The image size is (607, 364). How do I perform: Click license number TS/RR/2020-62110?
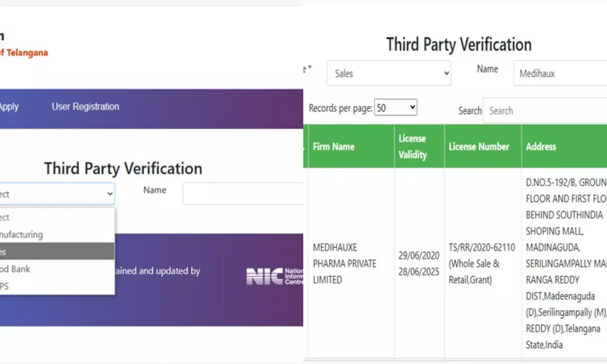coord(482,247)
